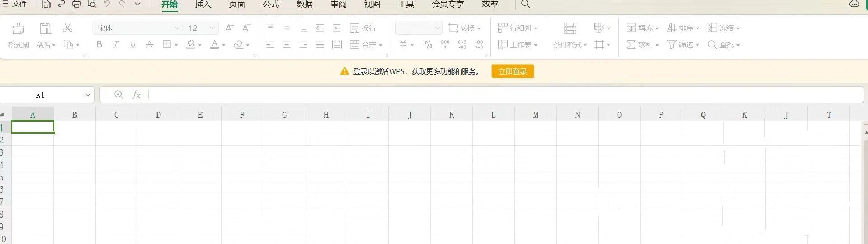The height and width of the screenshot is (244, 868).
Task: Open Rows and Columns (行和列) dropdown
Action: tap(518, 28)
